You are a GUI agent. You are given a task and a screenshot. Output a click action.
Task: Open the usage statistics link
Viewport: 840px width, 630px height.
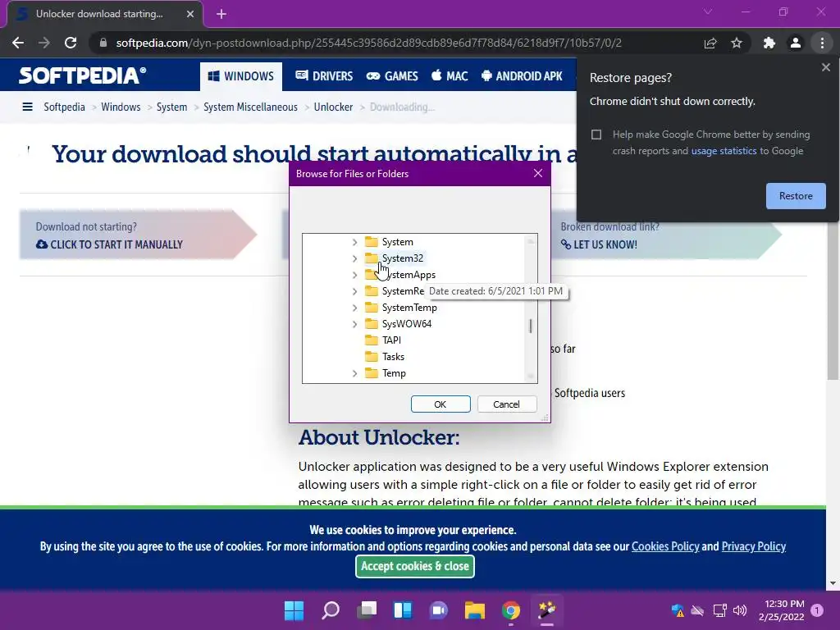click(724, 151)
